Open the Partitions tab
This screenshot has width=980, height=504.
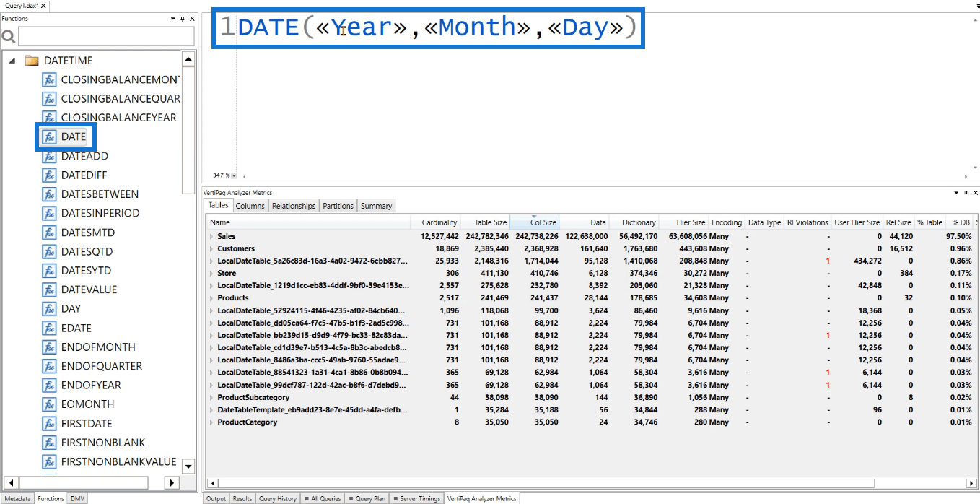tap(338, 206)
